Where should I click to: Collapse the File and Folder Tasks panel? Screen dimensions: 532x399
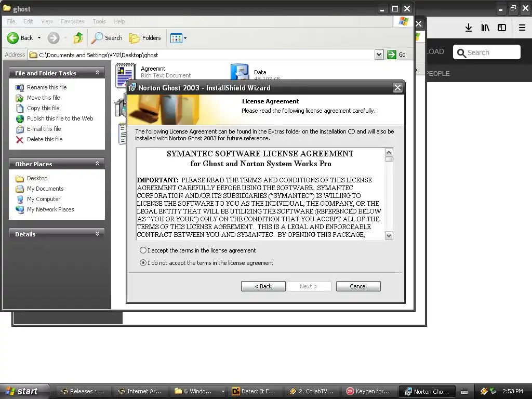[97, 73]
